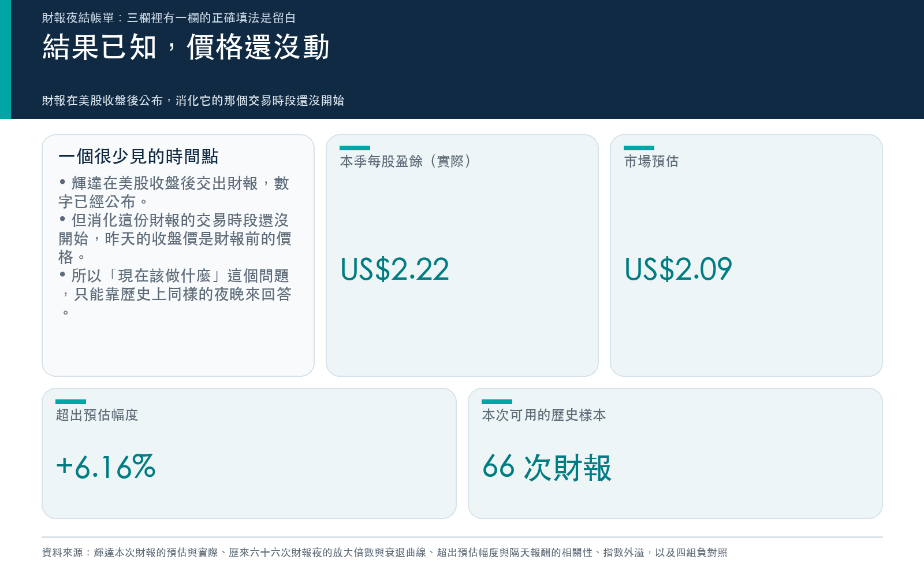Select the value 66 次財報
The image size is (924, 578).
click(547, 467)
